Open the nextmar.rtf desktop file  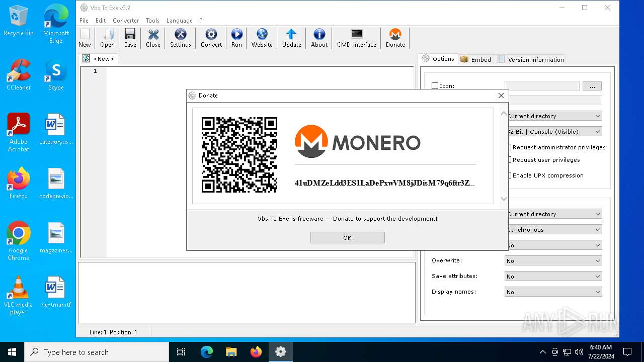56,292
